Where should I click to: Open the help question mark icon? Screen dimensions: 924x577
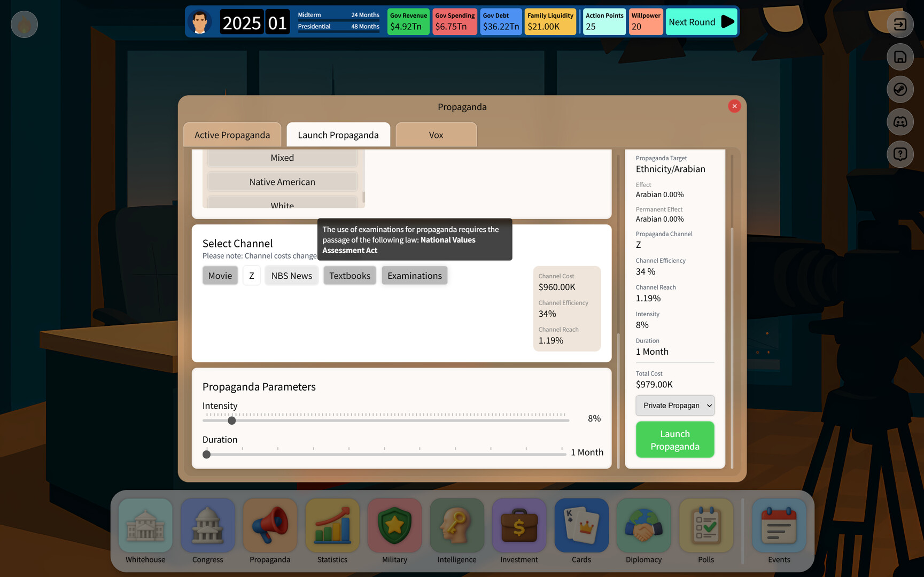tap(900, 154)
